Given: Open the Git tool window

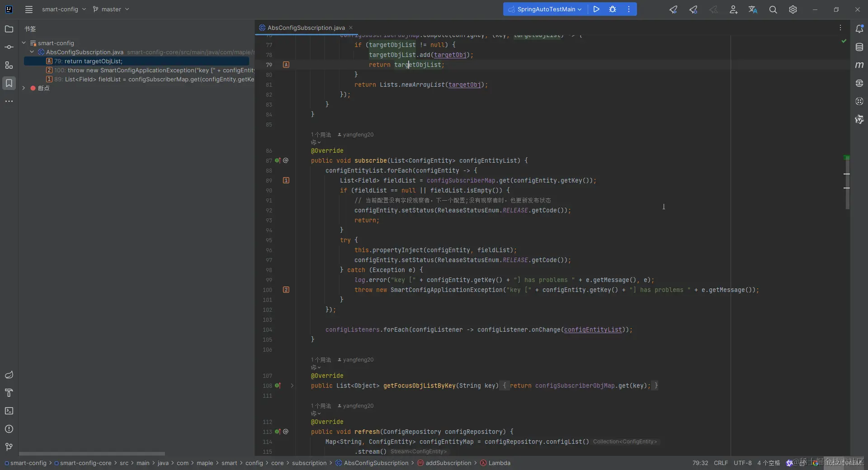Looking at the screenshot, I should (x=9, y=447).
